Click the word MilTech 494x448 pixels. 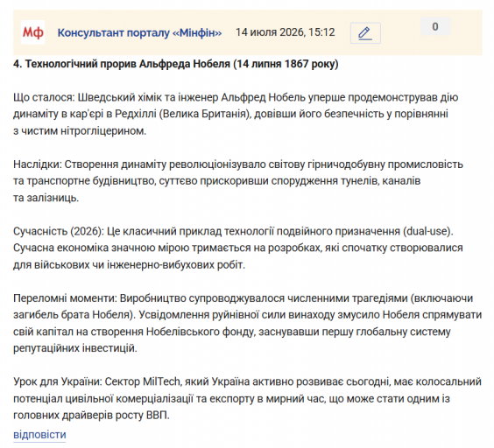pos(161,381)
